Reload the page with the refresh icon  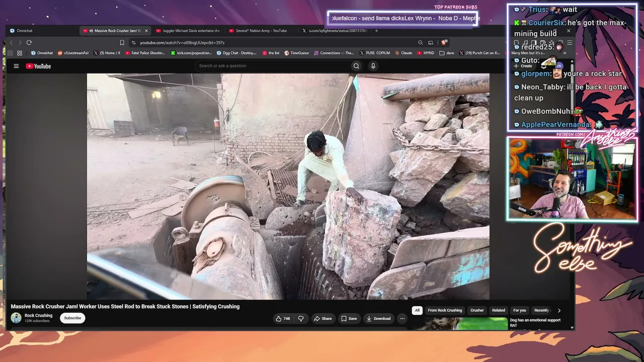click(x=29, y=43)
